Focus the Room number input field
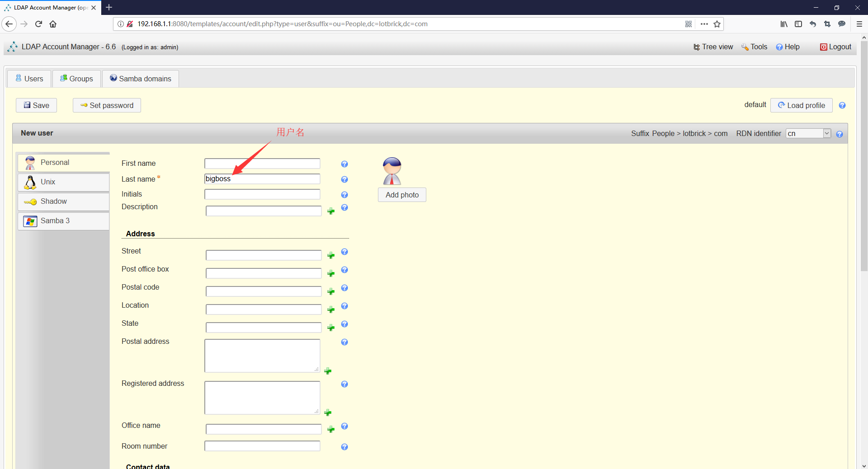The width and height of the screenshot is (868, 469). pyautogui.click(x=262, y=446)
